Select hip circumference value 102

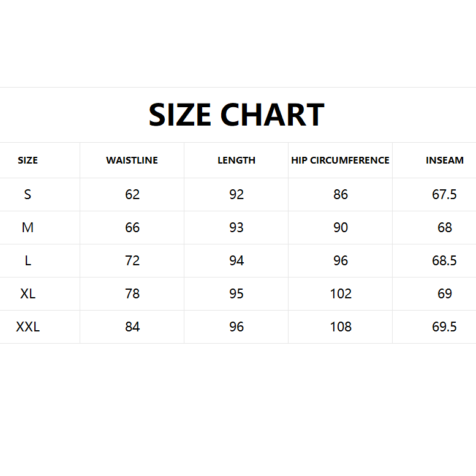(x=341, y=294)
